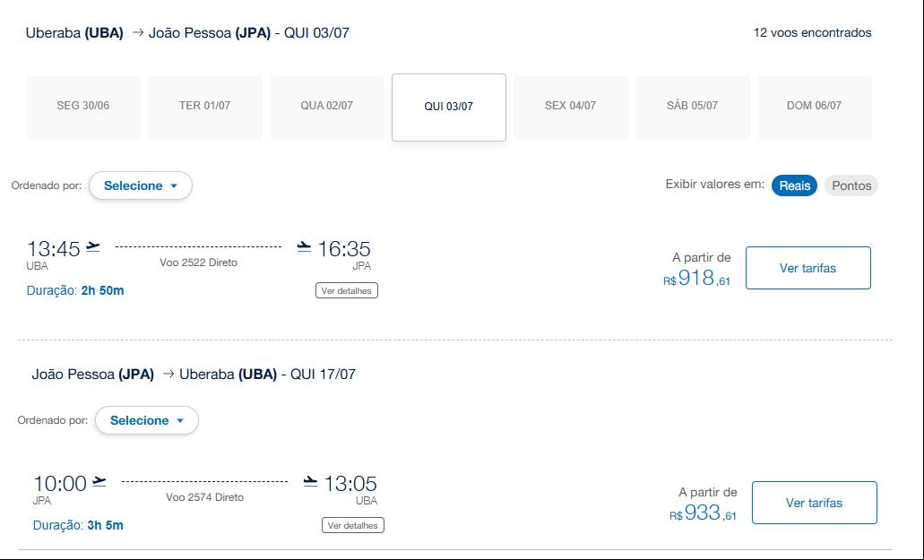
Task: Click the takeoff plane icon beside 10:00
Action: pos(99,482)
